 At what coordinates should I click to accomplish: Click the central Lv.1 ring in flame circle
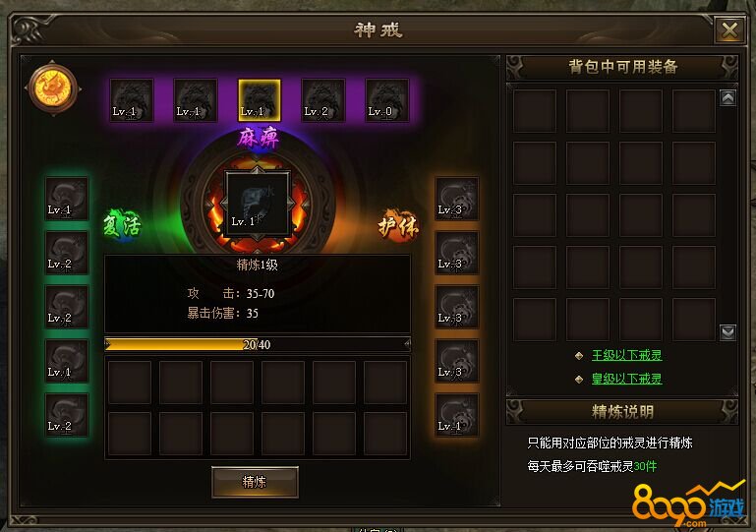click(x=258, y=204)
